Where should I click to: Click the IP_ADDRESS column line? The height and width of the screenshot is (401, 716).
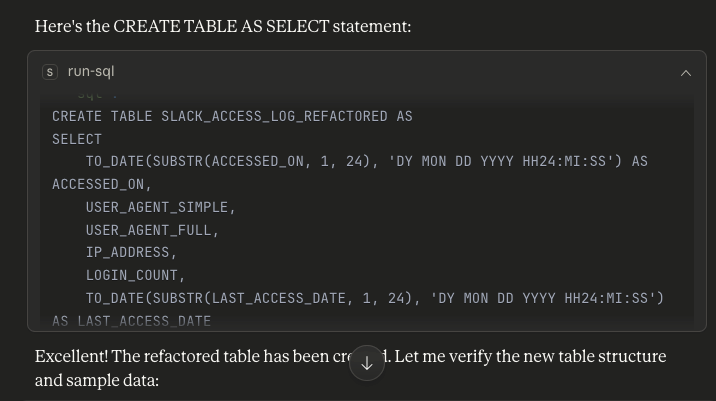pyautogui.click(x=131, y=252)
